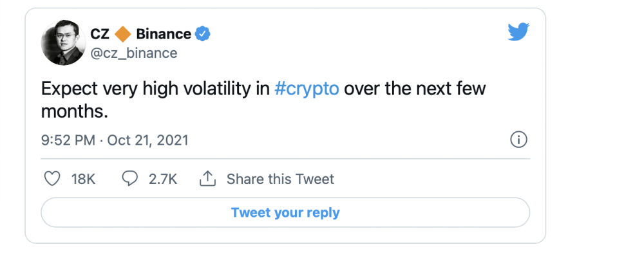Visit the @cz_binance handle link
Screen dimensions: 644x256
pyautogui.click(x=133, y=53)
